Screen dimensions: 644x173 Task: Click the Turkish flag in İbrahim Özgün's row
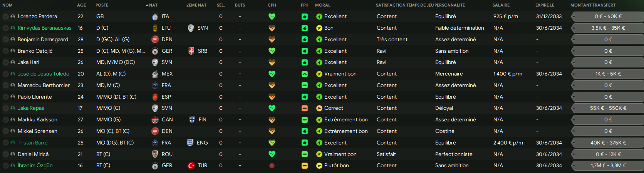point(191,166)
